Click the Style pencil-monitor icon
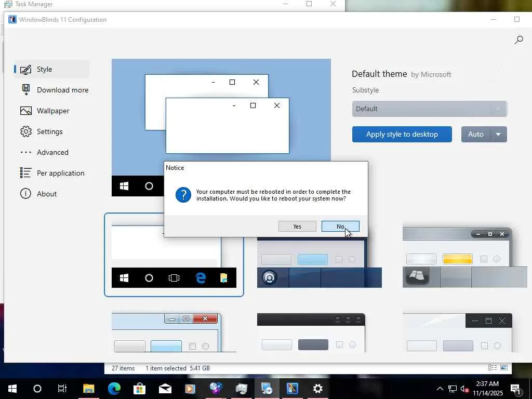 [26, 69]
